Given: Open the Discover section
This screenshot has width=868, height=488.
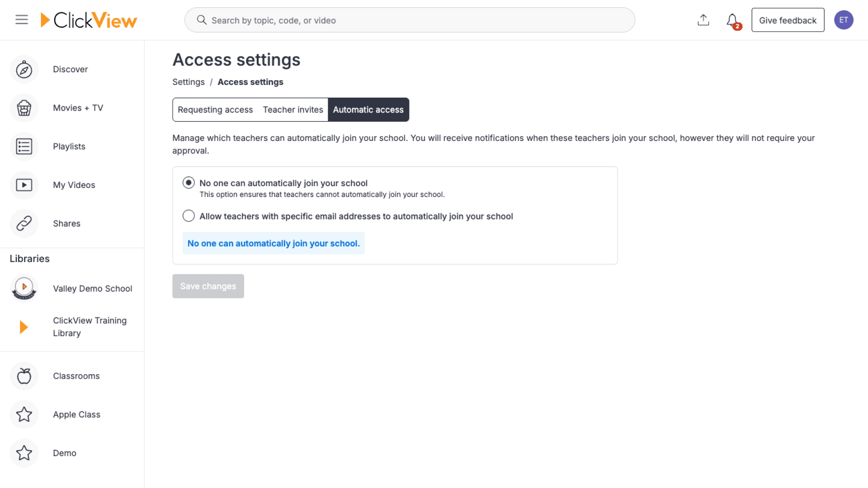Looking at the screenshot, I should (70, 69).
